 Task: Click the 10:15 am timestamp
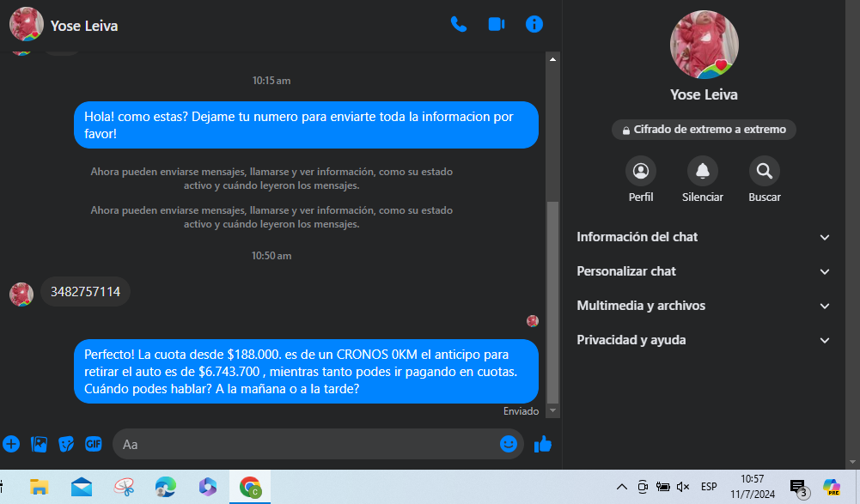pyautogui.click(x=271, y=81)
